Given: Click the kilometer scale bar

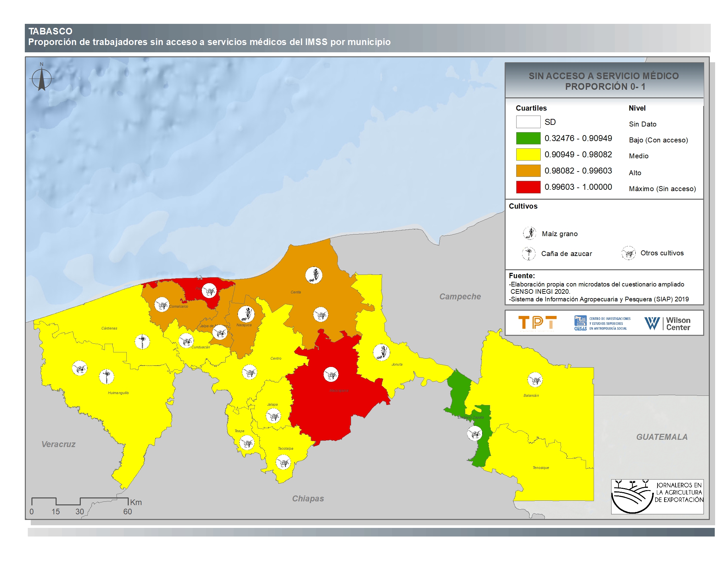Looking at the screenshot, I should click(x=80, y=501).
